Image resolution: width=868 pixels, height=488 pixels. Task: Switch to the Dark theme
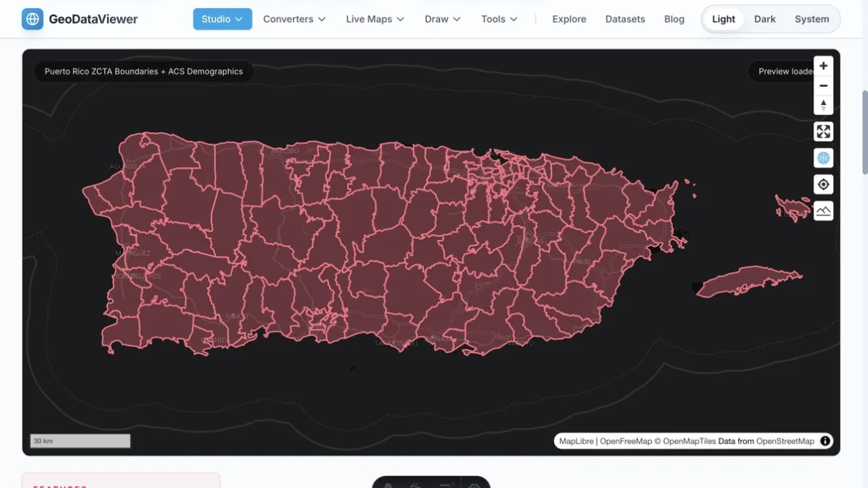(x=765, y=19)
